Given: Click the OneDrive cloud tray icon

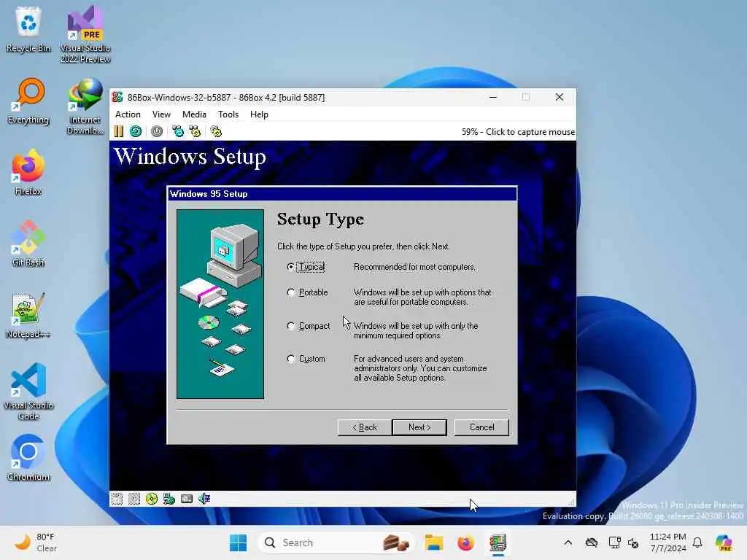Looking at the screenshot, I should click(592, 542).
